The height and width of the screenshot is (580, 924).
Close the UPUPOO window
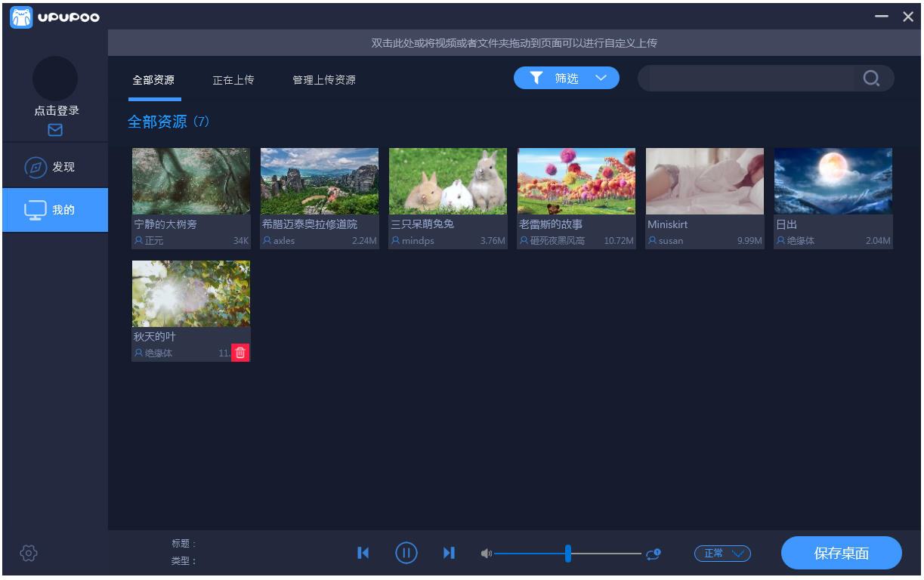[x=908, y=17]
